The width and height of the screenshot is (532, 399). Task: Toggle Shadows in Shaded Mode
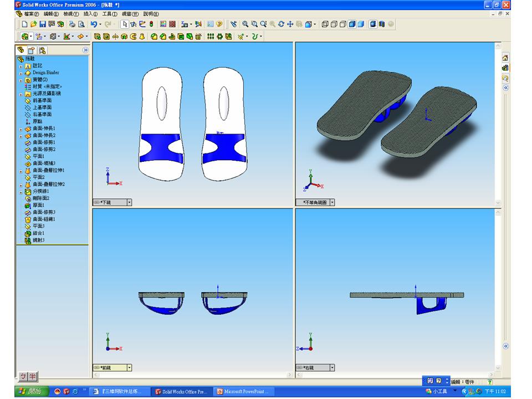373,24
